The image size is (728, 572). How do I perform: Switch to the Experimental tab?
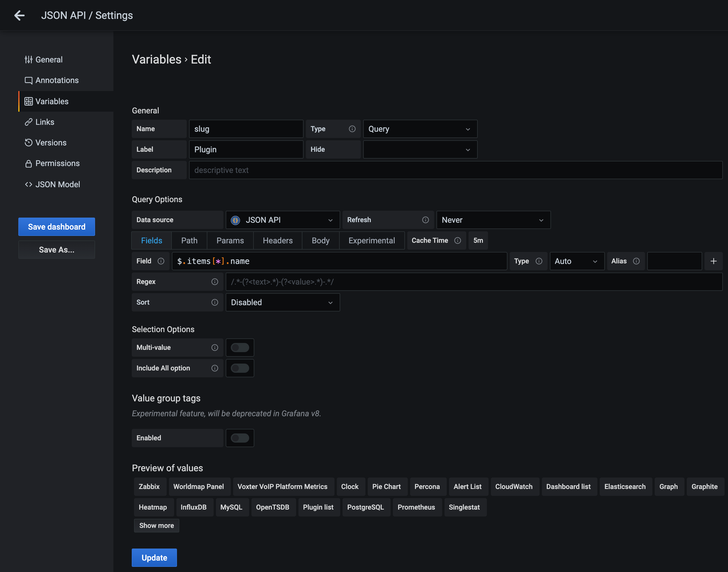tap(371, 240)
